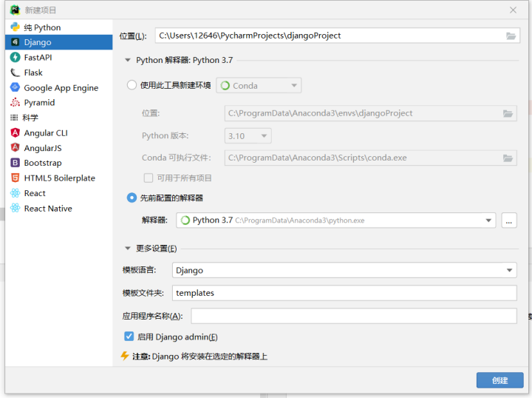The height and width of the screenshot is (398, 532).
Task: Close the 新建项目 dialog
Action: point(513,10)
